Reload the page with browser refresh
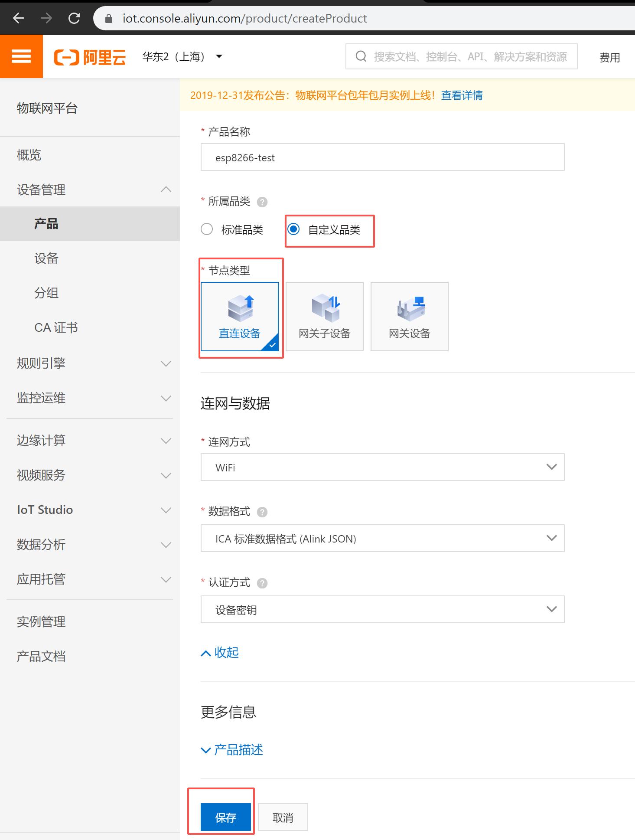 tap(74, 18)
